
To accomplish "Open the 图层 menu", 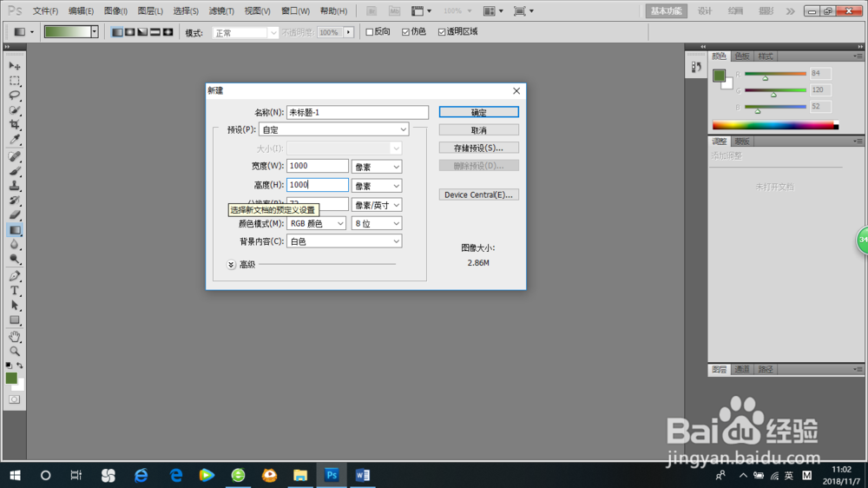I will point(150,11).
